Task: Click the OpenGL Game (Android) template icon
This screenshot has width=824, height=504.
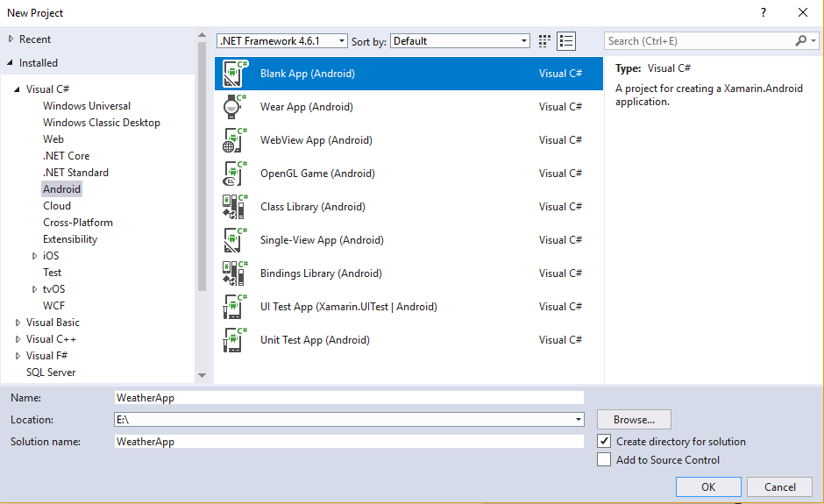Action: point(234,174)
